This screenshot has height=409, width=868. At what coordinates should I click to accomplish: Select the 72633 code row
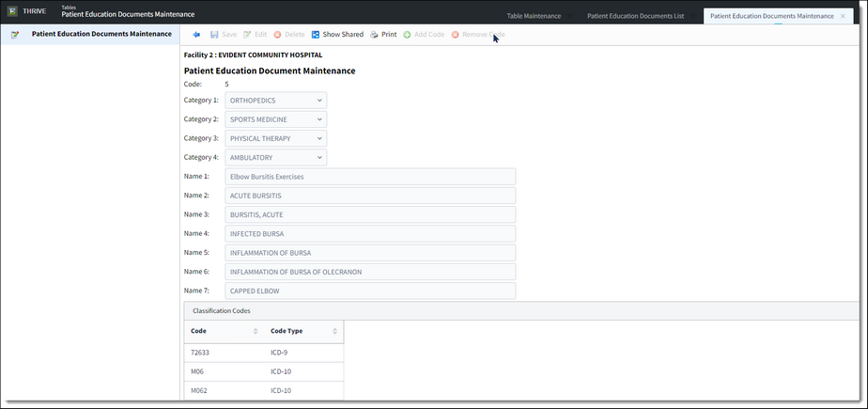pos(263,353)
